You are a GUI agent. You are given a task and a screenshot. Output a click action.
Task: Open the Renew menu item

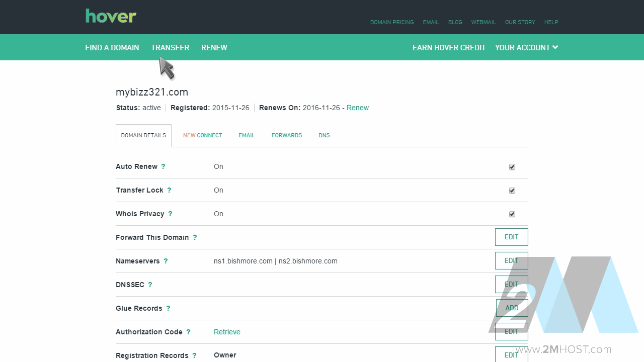click(x=214, y=47)
